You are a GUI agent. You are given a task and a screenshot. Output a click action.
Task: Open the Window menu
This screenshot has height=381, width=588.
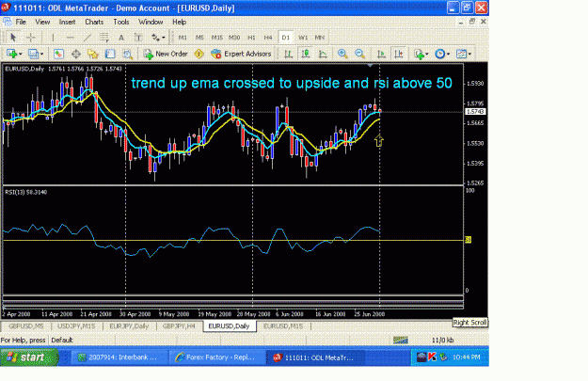pyautogui.click(x=151, y=22)
